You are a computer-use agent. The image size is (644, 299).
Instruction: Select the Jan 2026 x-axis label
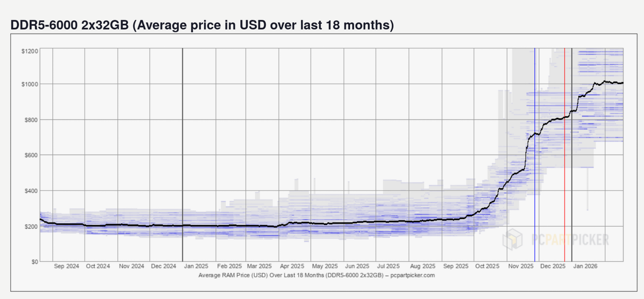point(585,266)
